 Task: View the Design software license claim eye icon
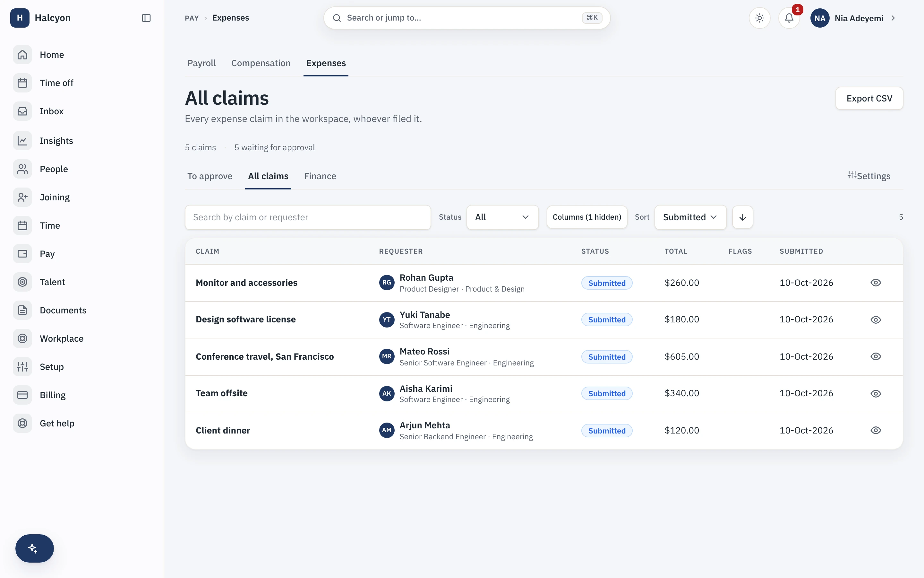click(876, 320)
